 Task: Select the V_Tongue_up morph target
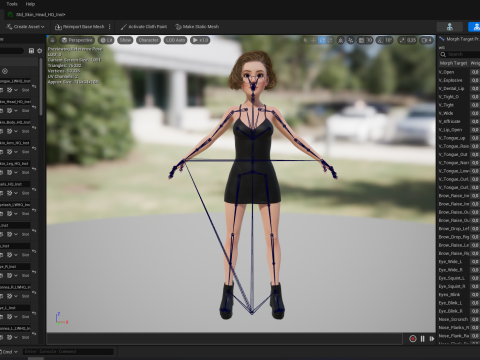(452, 138)
